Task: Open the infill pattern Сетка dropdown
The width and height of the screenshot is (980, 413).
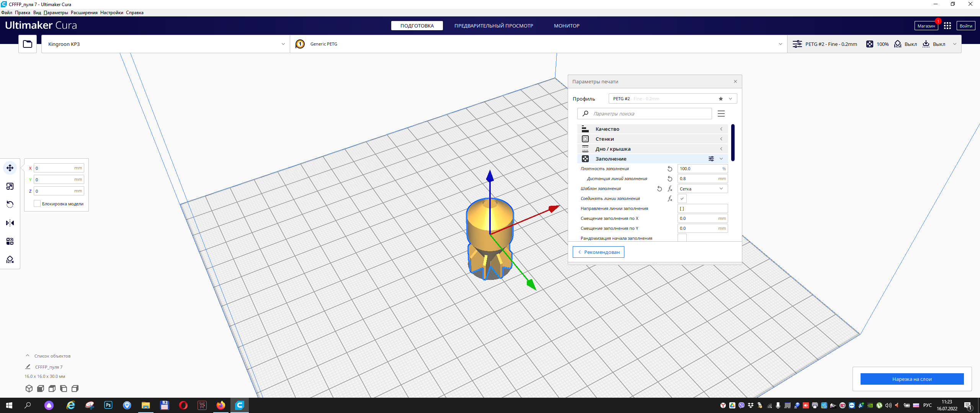Action: click(x=702, y=189)
